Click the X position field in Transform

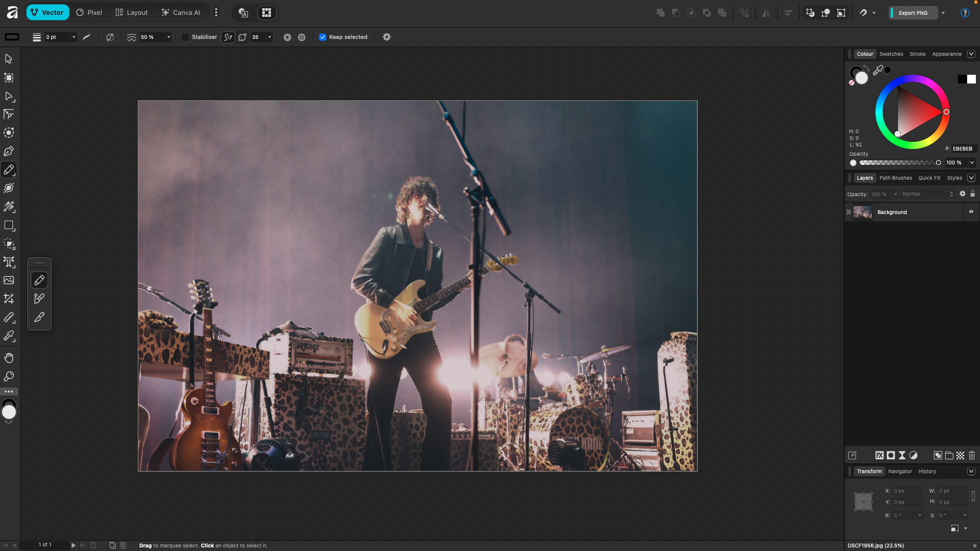click(907, 491)
